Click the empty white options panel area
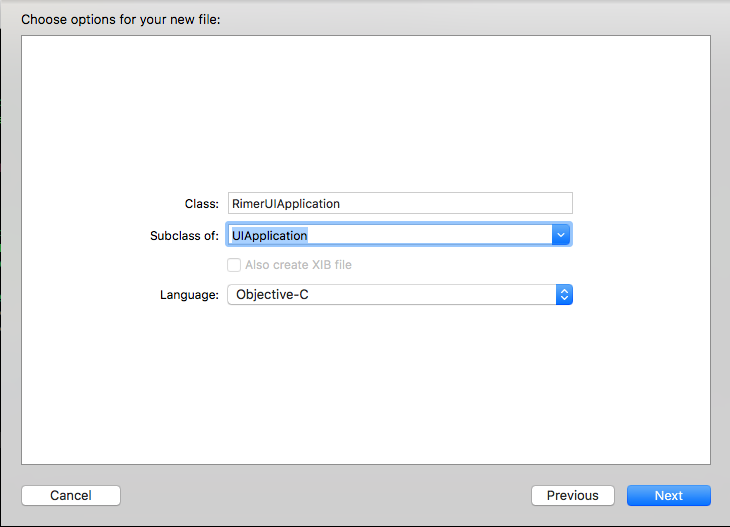The height and width of the screenshot is (527, 730). click(366, 112)
